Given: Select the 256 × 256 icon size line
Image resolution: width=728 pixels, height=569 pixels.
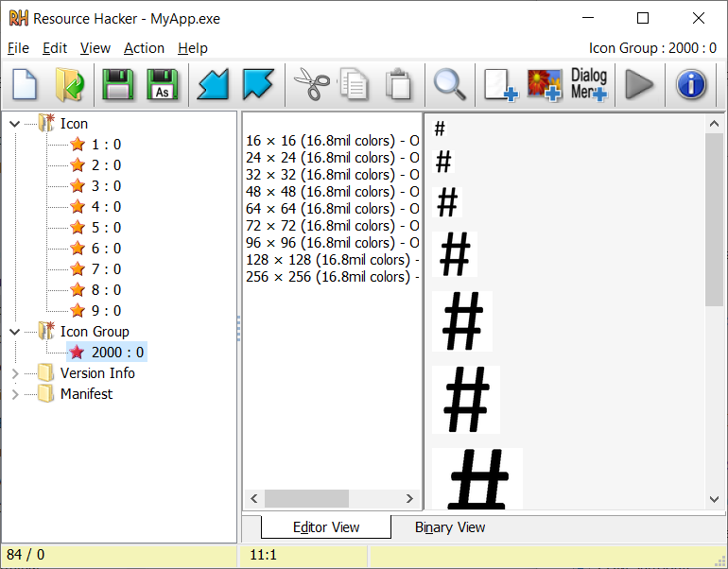Looking at the screenshot, I should [x=333, y=277].
